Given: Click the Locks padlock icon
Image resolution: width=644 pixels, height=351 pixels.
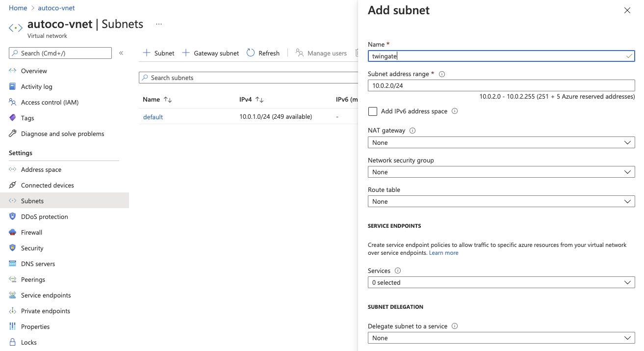Looking at the screenshot, I should click(13, 342).
